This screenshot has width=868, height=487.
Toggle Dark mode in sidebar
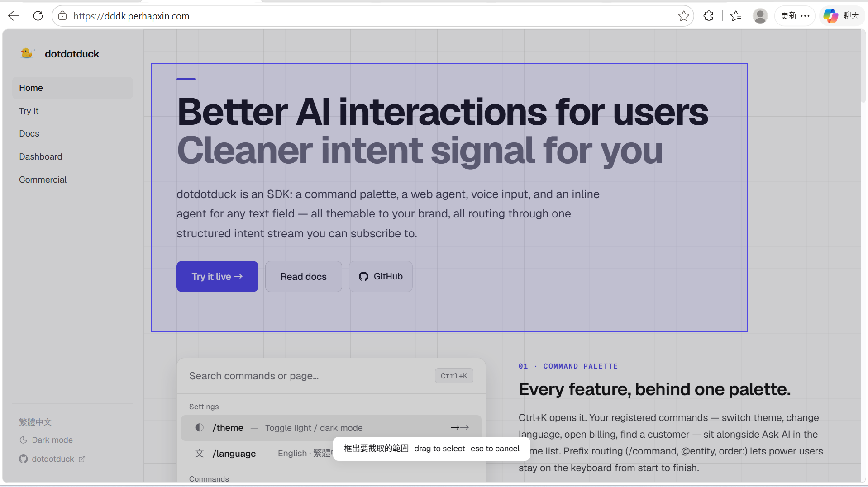click(x=46, y=440)
